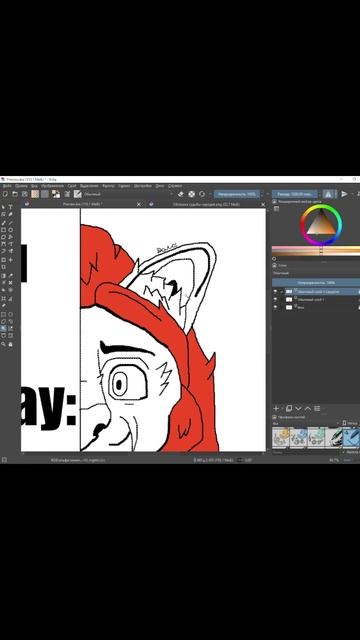Select the Similar Color Selection tool
The height and width of the screenshot is (640, 360).
tap(11, 328)
